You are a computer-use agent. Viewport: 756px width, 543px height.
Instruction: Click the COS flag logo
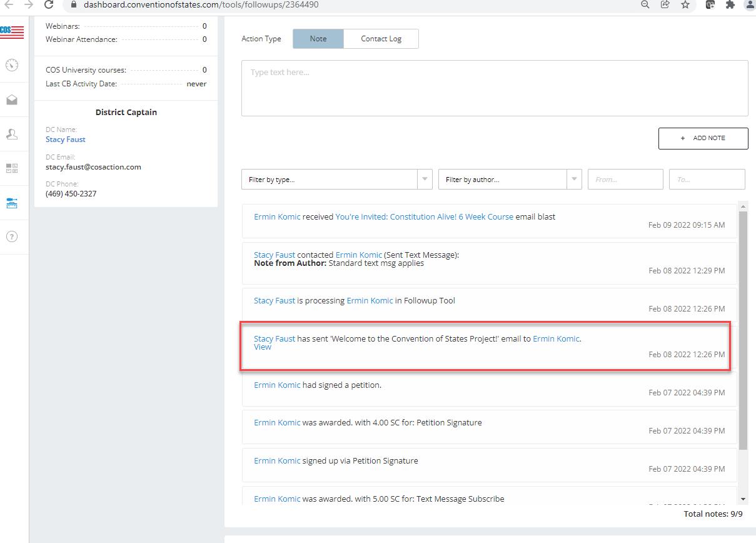click(12, 31)
